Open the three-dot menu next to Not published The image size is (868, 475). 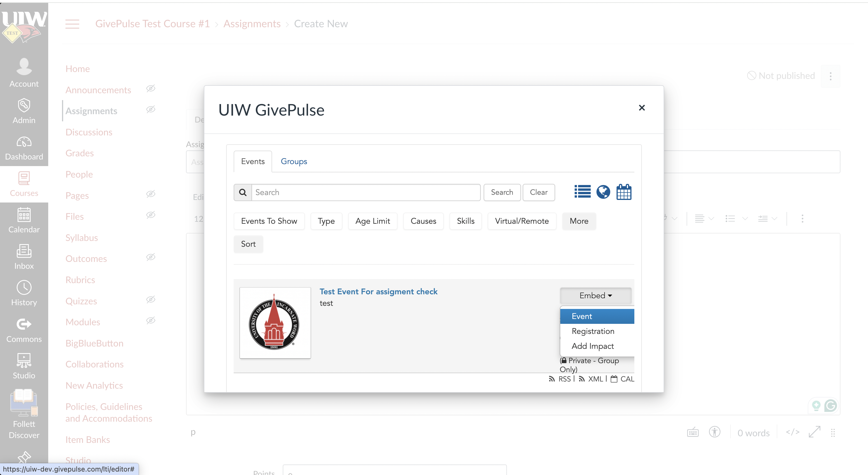(831, 76)
